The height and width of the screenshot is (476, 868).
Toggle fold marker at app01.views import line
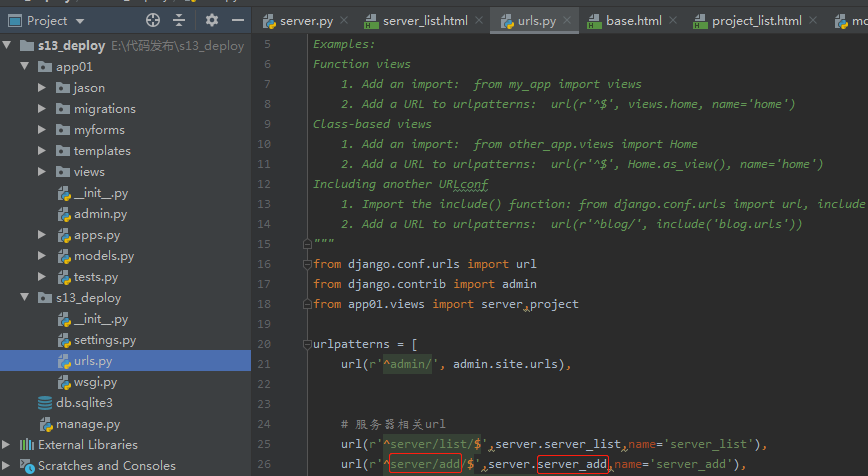(306, 304)
